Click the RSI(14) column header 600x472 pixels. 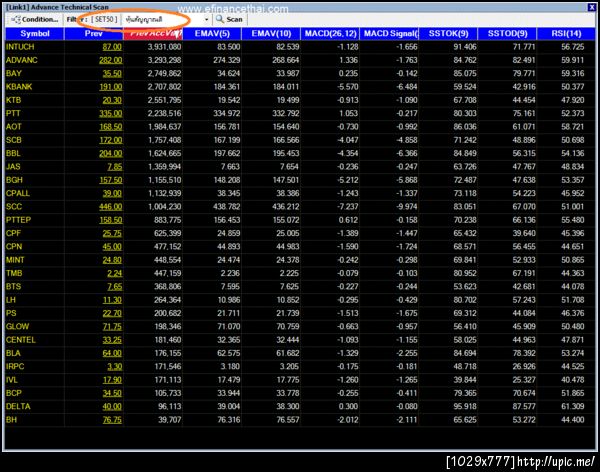pos(566,34)
